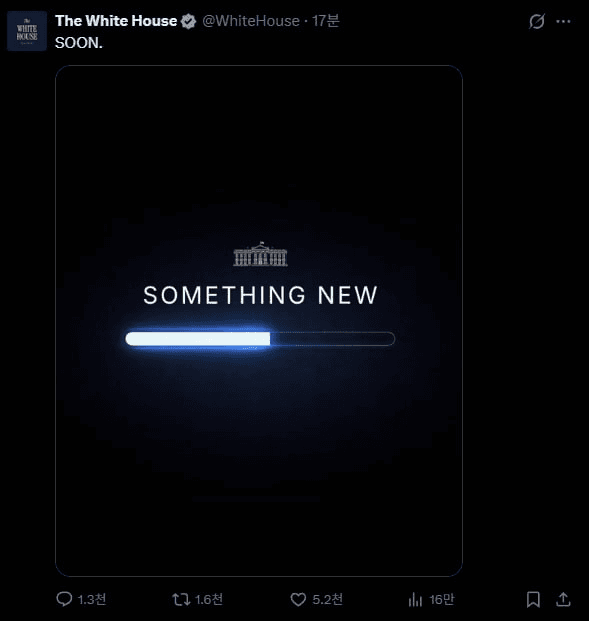Click the Grok explain icon
This screenshot has width=589, height=621.
click(537, 21)
